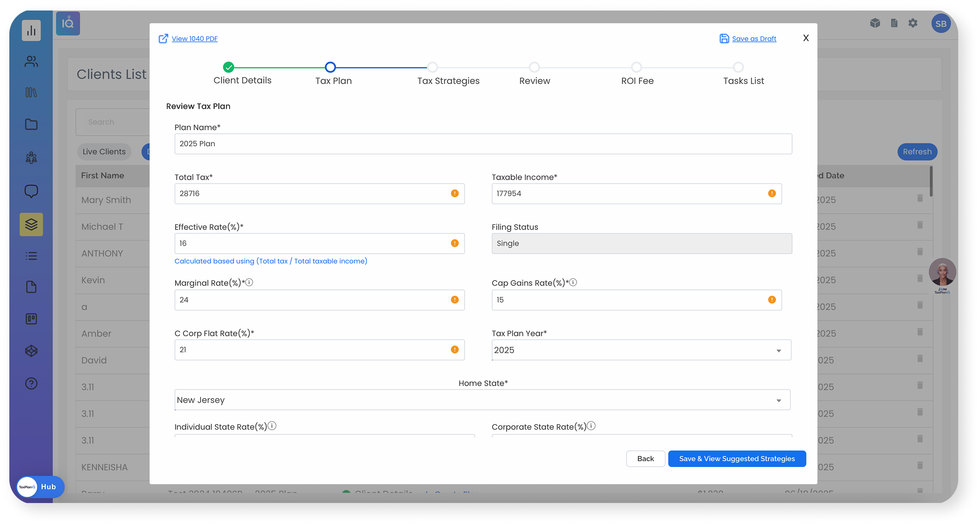Image resolution: width=980 pixels, height=526 pixels.
Task: Select the Live Clients filter chip
Action: [104, 152]
